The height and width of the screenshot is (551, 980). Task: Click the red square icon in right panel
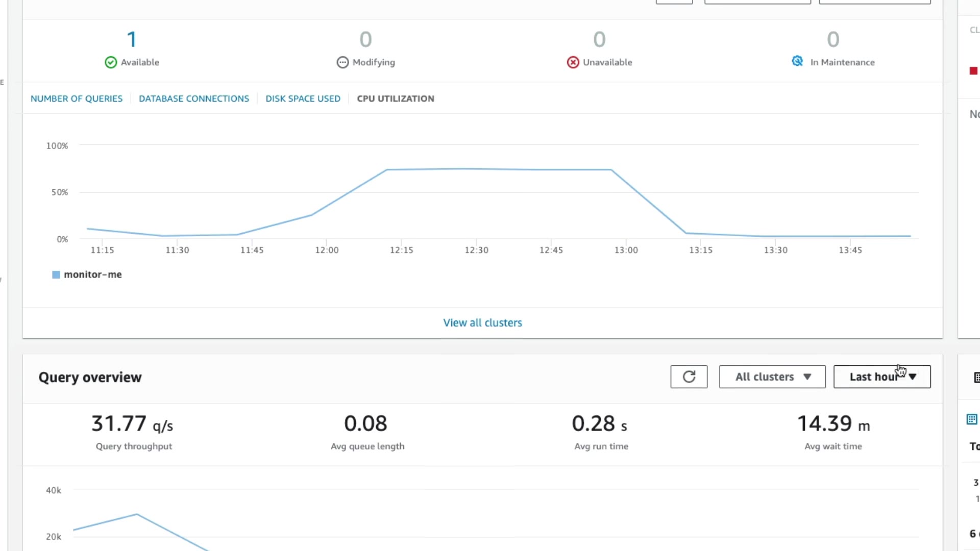973,71
